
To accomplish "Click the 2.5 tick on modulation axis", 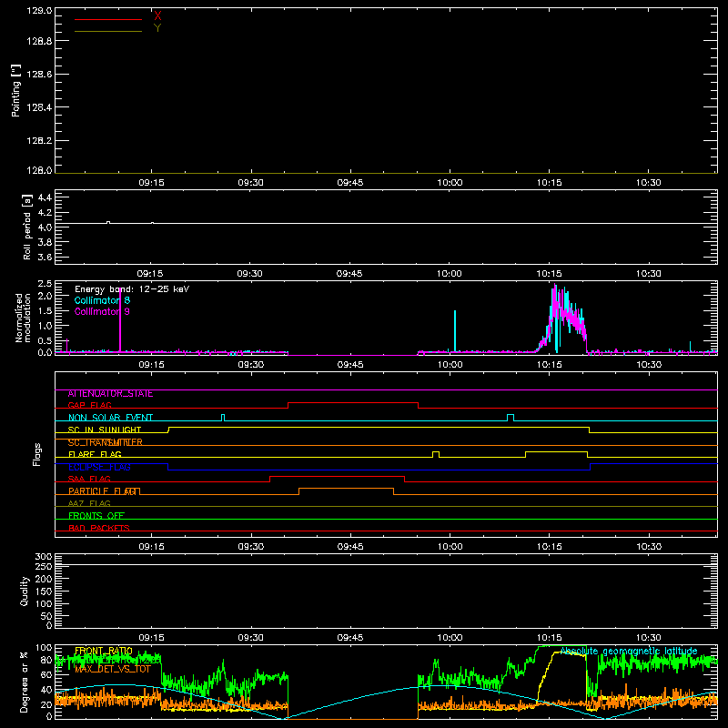I will [45, 284].
